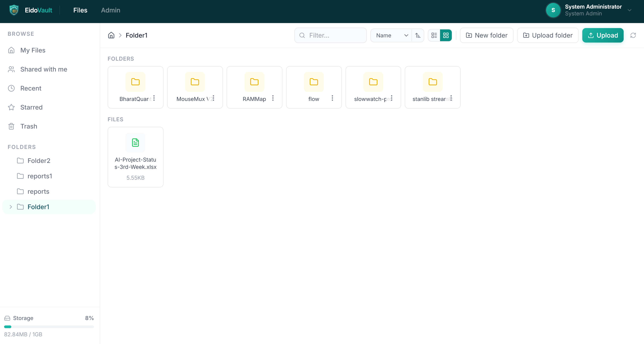Open stanlib stream folder options menu
Screen dimensions: 644x344
[451, 98]
